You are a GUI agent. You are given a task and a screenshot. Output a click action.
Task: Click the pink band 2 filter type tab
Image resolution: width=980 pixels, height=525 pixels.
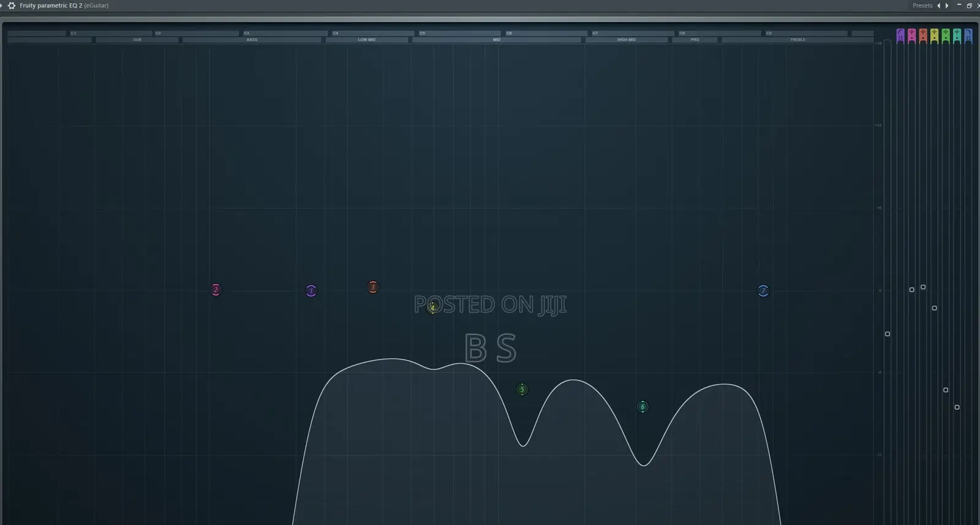pos(911,36)
